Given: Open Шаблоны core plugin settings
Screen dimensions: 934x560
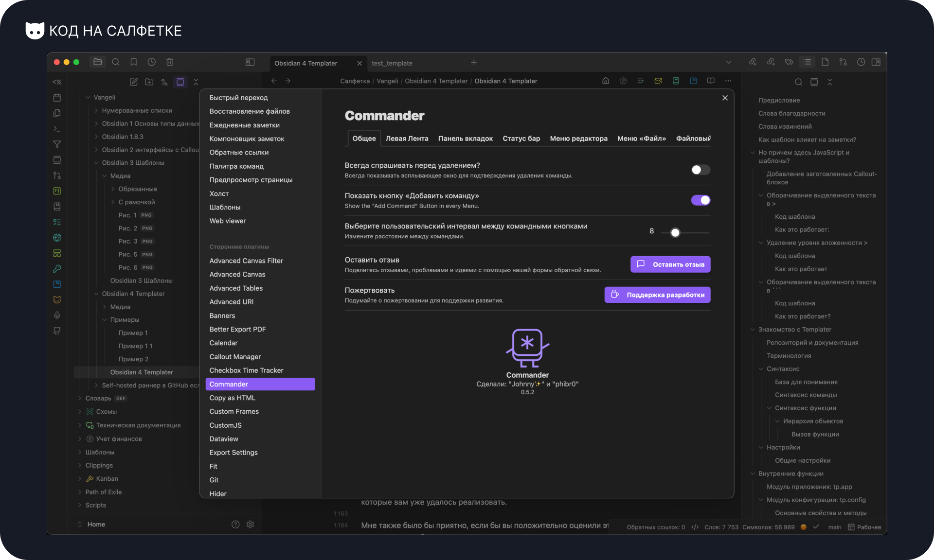Looking at the screenshot, I should [225, 207].
